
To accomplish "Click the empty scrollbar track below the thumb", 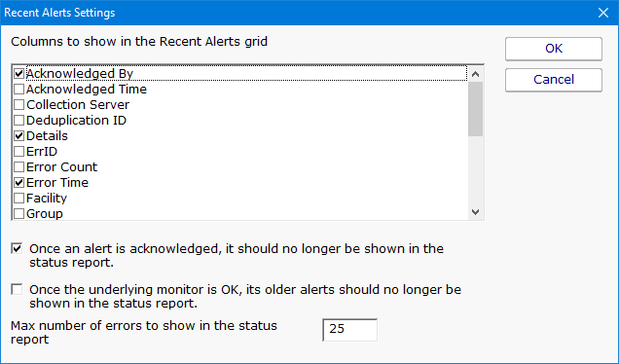I will point(475,170).
